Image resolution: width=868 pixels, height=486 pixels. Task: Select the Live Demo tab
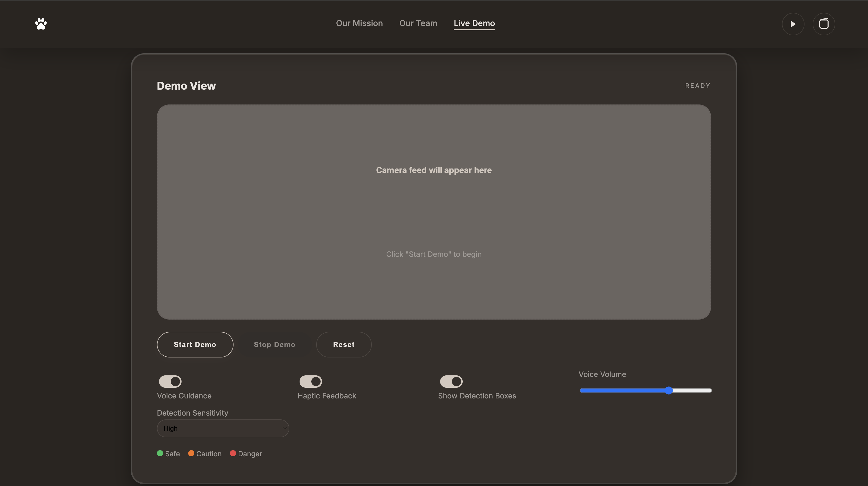[474, 23]
